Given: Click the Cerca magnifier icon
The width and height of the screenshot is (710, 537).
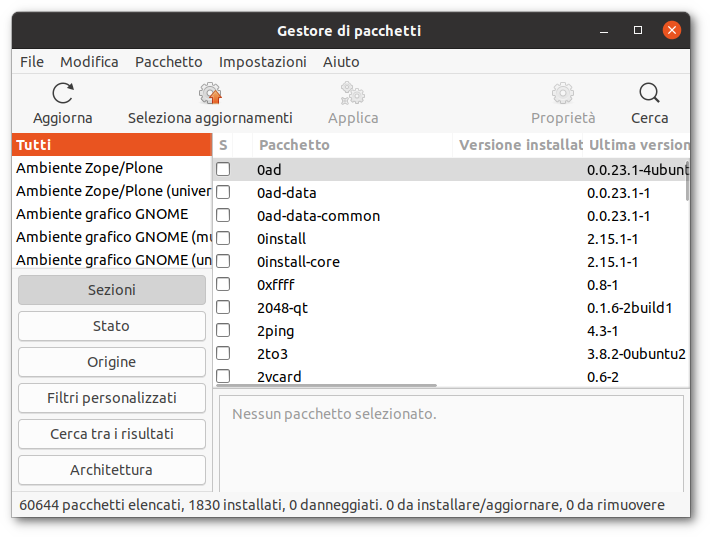Looking at the screenshot, I should coord(649,94).
